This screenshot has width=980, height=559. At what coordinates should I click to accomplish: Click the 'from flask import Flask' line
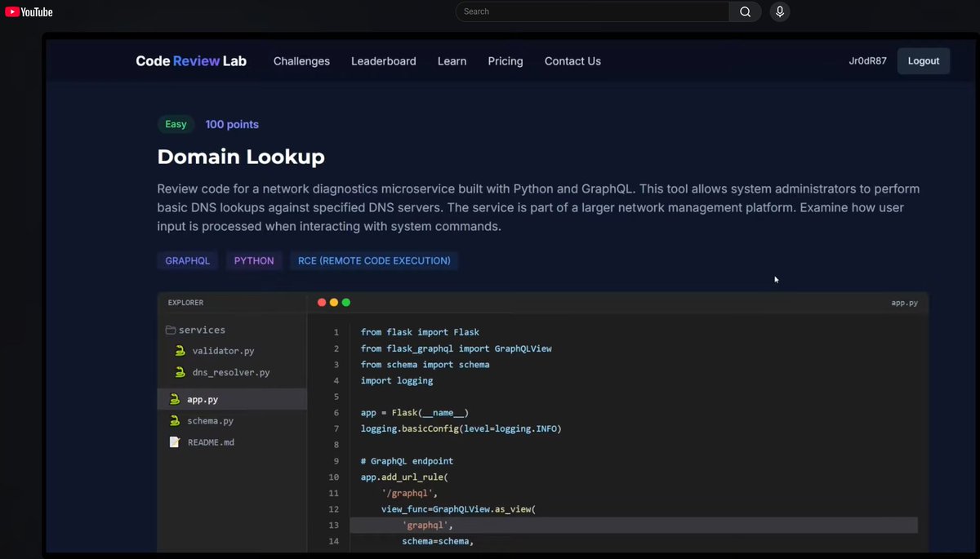tap(420, 333)
